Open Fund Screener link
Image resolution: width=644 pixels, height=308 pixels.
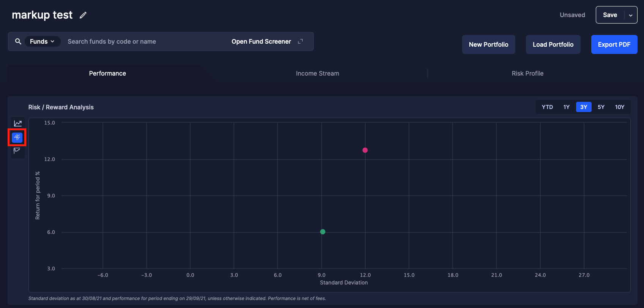[261, 41]
